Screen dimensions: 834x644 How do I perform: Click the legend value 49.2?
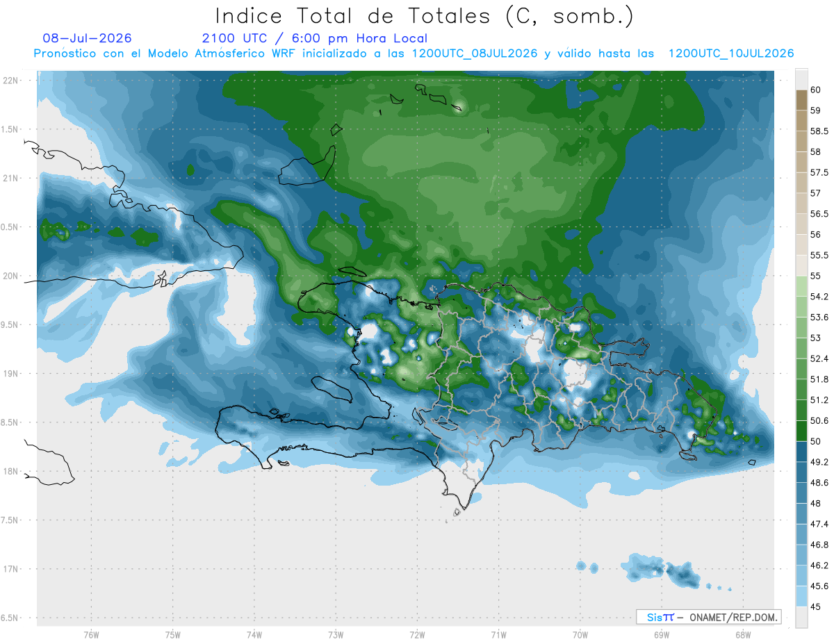tap(819, 462)
